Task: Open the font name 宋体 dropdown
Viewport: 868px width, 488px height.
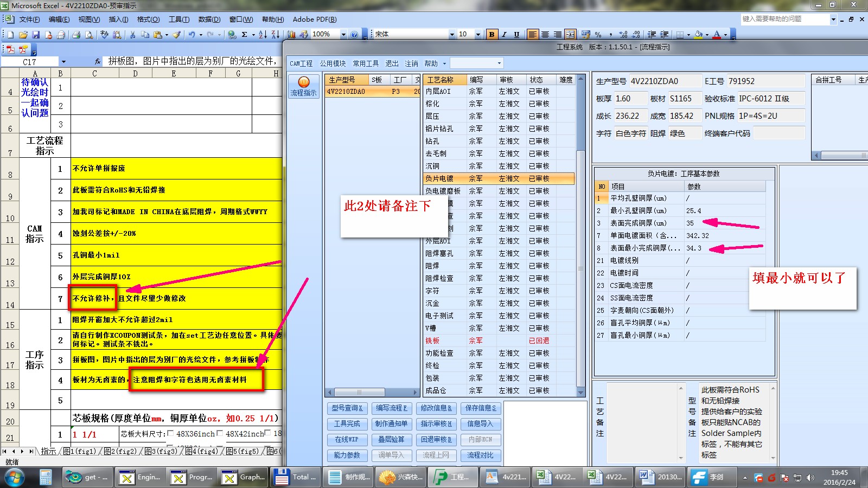Action: pos(451,34)
